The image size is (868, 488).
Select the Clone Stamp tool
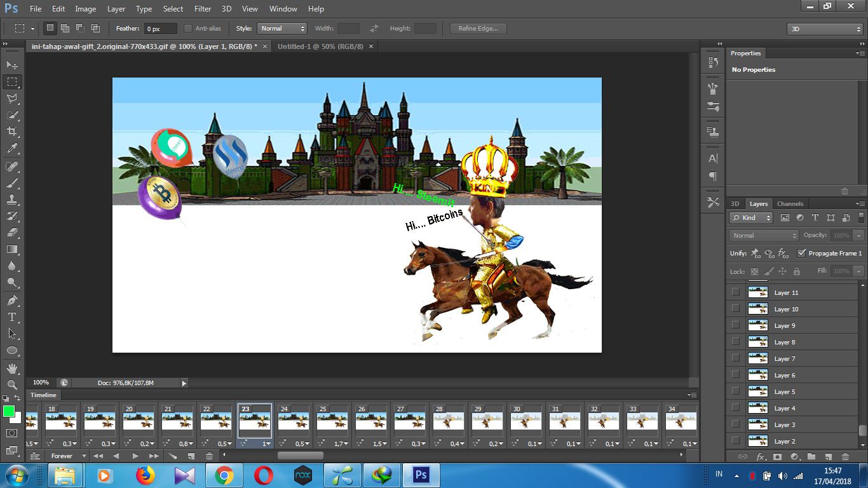tap(12, 200)
